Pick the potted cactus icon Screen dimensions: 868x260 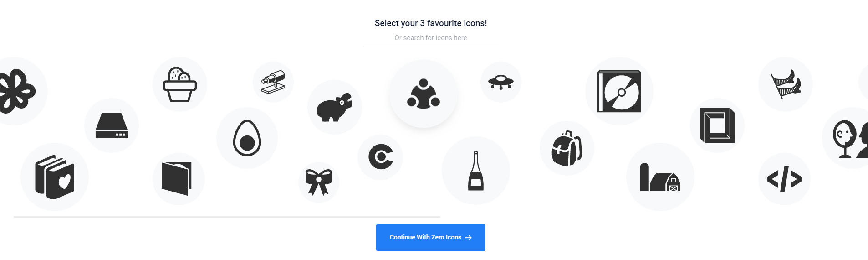(x=180, y=84)
